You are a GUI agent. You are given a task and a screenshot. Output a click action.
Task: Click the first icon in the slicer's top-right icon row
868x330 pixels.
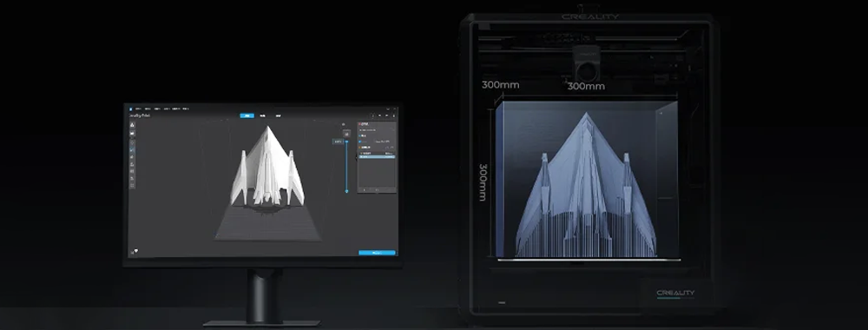tap(373, 115)
